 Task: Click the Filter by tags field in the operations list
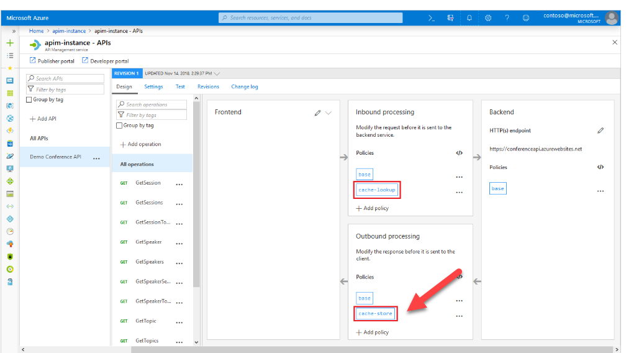152,114
